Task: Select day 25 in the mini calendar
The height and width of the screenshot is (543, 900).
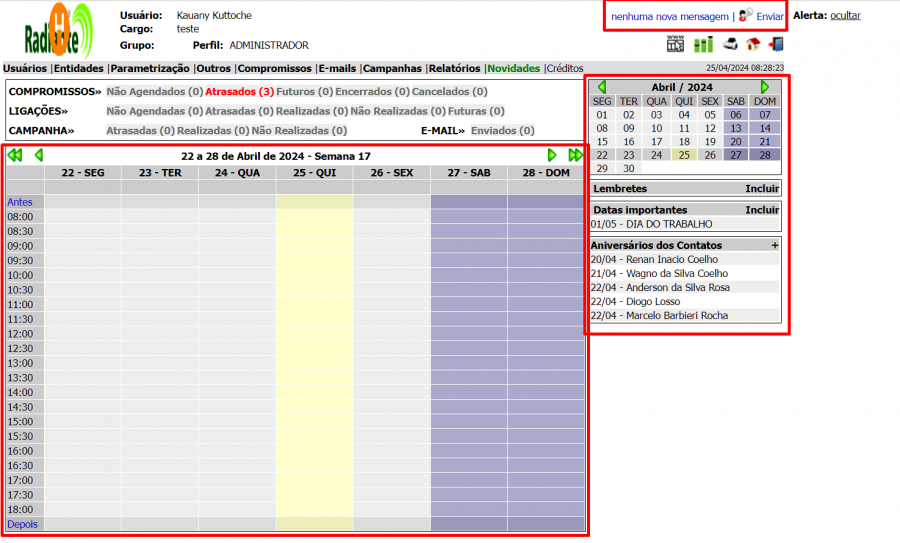Action: tap(683, 155)
